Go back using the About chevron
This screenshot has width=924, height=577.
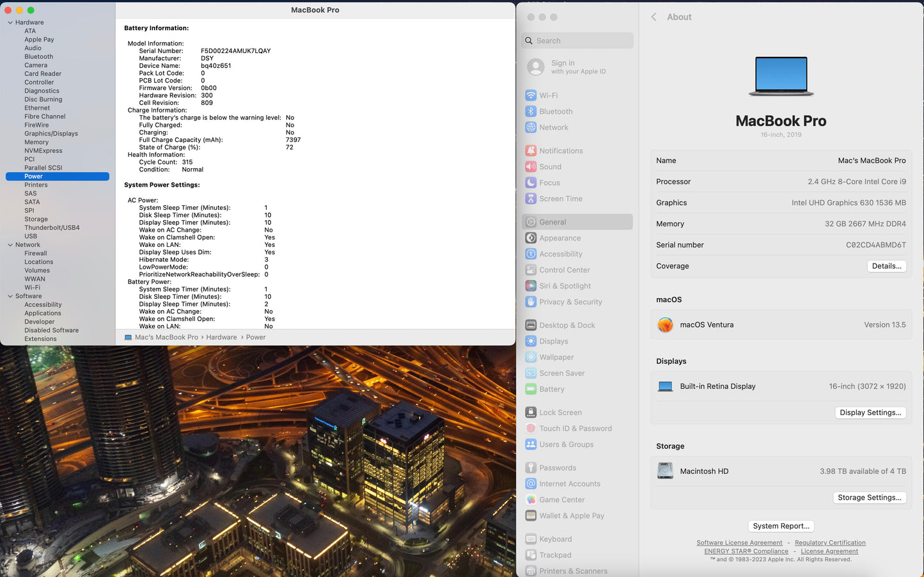(x=654, y=17)
